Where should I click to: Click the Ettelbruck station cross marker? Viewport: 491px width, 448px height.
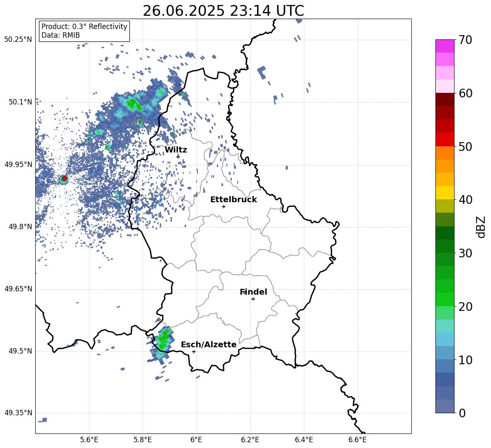point(224,206)
